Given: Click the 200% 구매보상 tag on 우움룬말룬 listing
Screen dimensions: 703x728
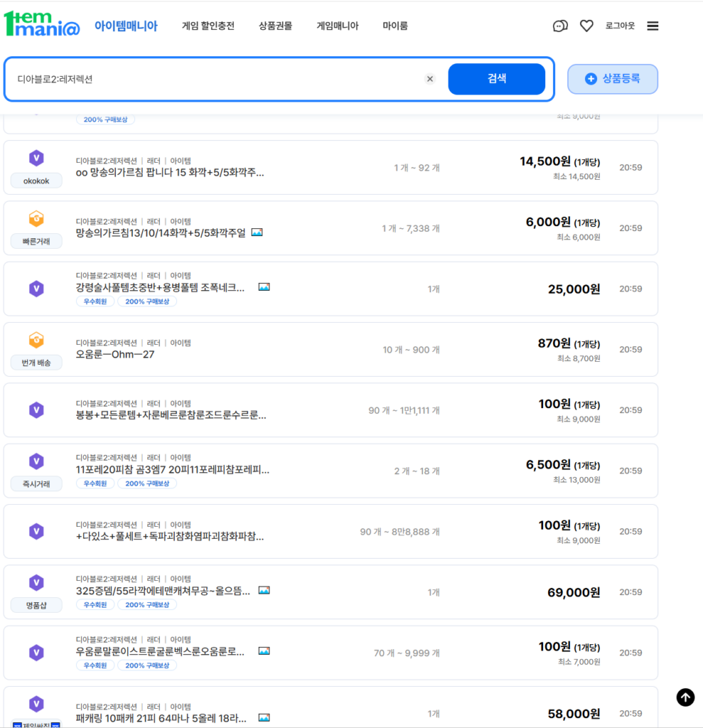Looking at the screenshot, I should coord(147,665).
